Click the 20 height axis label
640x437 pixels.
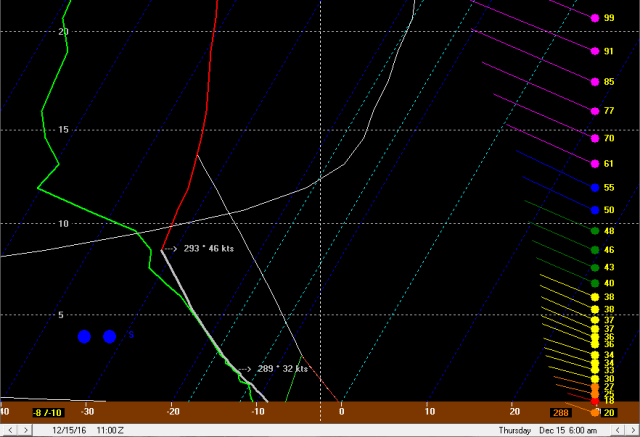tap(63, 32)
